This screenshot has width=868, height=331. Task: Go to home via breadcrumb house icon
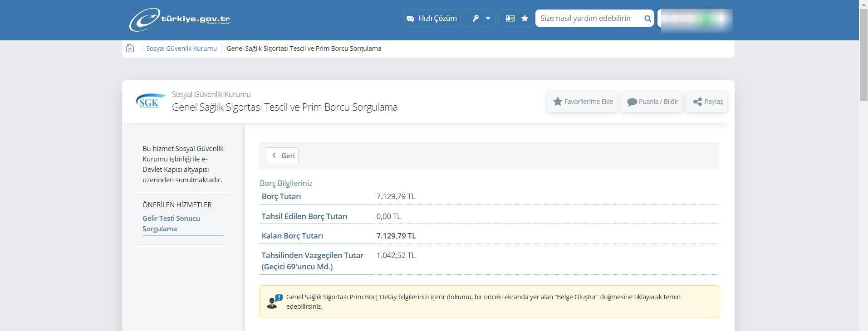tap(130, 48)
